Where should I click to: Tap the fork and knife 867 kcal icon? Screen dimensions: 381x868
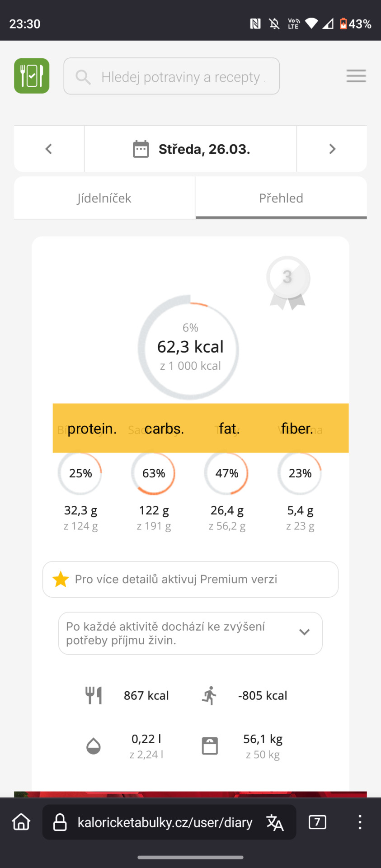(x=94, y=695)
